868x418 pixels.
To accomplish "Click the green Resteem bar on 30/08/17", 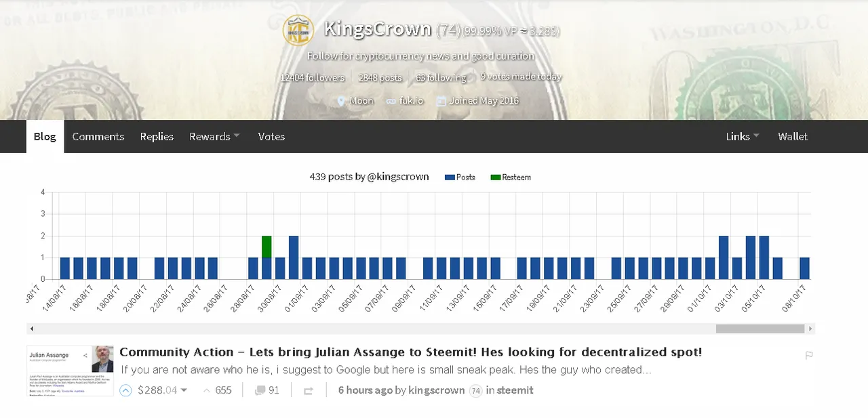I will tap(267, 247).
